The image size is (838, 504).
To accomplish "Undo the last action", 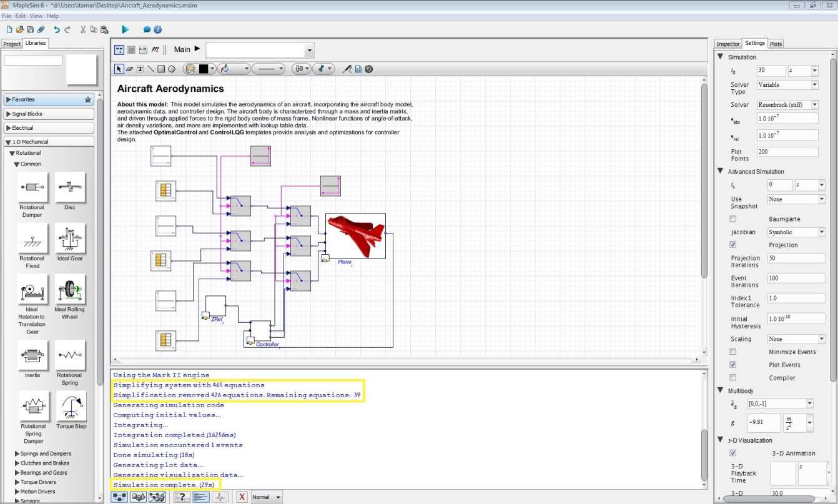I will point(57,29).
